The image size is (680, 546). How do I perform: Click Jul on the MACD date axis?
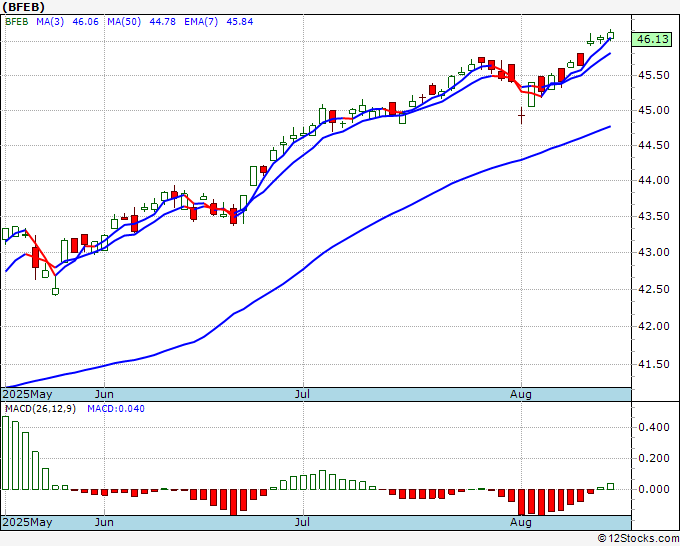pos(302,522)
